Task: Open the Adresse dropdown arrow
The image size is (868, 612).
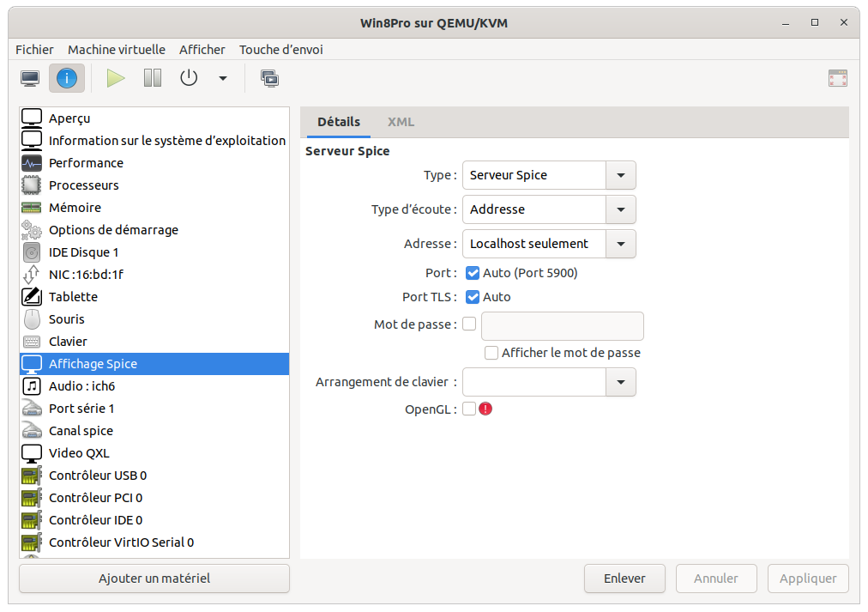Action: (x=621, y=244)
